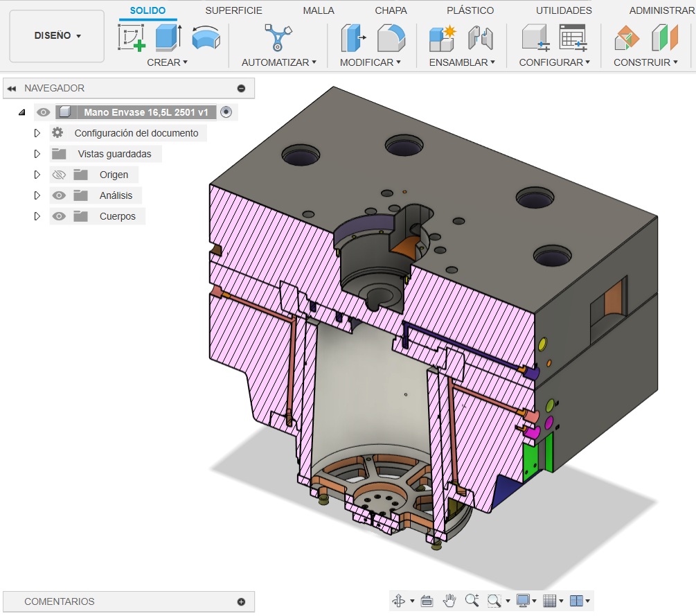The height and width of the screenshot is (616, 696).
Task: Select the Pan hand tool
Action: click(x=450, y=601)
